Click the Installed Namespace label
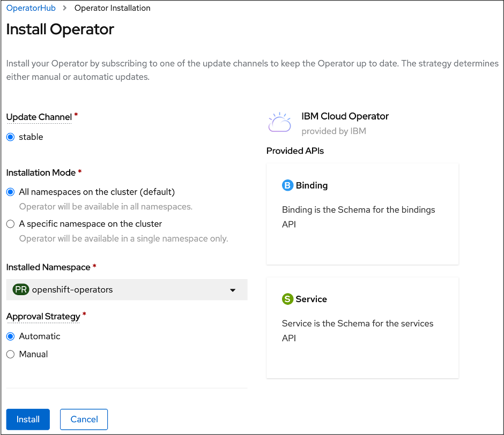Viewport: 504px width, 435px height. 48,267
